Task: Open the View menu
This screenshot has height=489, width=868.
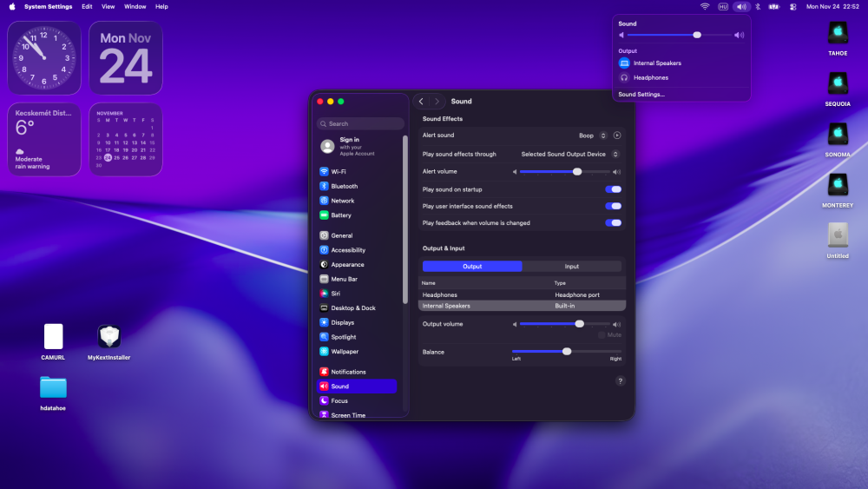Action: tap(108, 7)
